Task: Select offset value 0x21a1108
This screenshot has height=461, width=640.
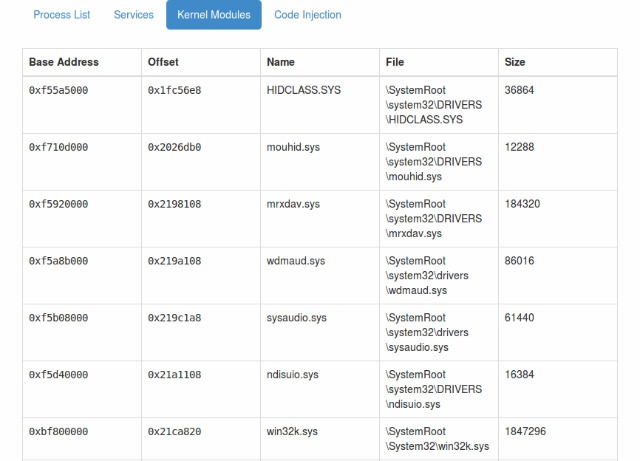Action: [174, 374]
